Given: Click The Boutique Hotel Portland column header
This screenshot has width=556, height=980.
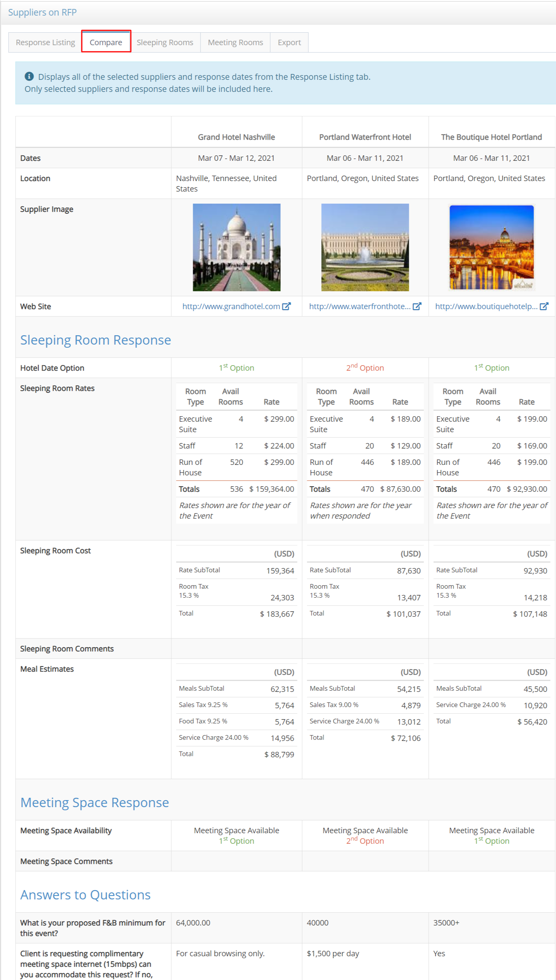Looking at the screenshot, I should pyautogui.click(x=491, y=137).
